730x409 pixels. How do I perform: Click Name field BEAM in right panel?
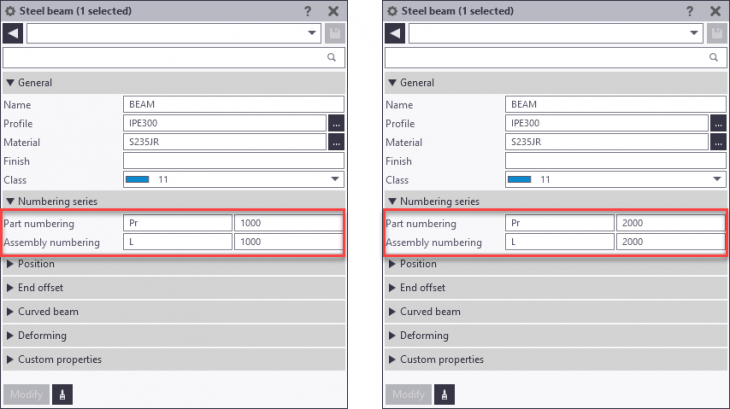point(615,104)
